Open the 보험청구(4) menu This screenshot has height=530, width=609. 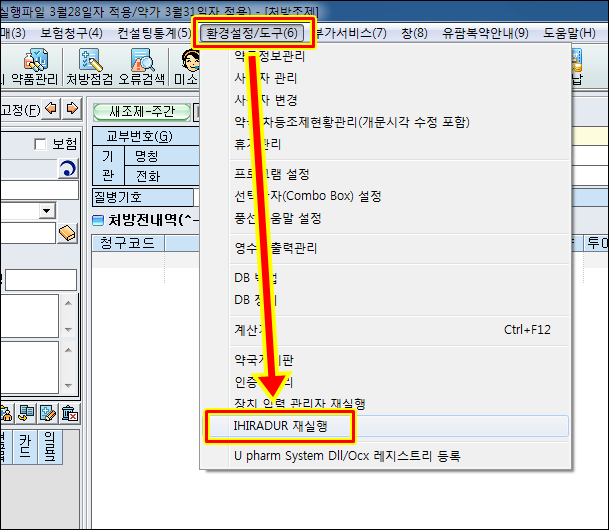tap(71, 33)
